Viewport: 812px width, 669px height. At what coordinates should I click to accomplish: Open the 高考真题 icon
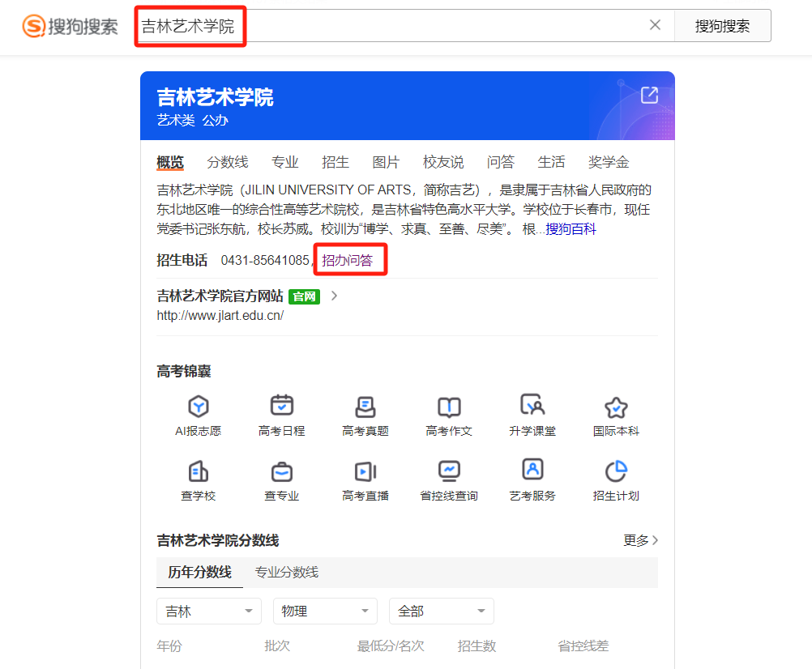click(365, 406)
